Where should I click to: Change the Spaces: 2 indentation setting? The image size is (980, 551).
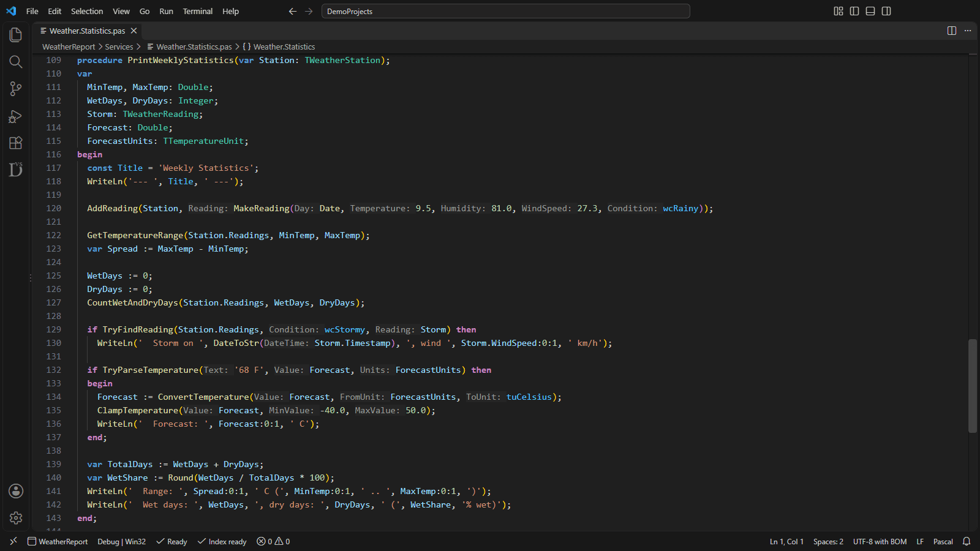pyautogui.click(x=828, y=541)
